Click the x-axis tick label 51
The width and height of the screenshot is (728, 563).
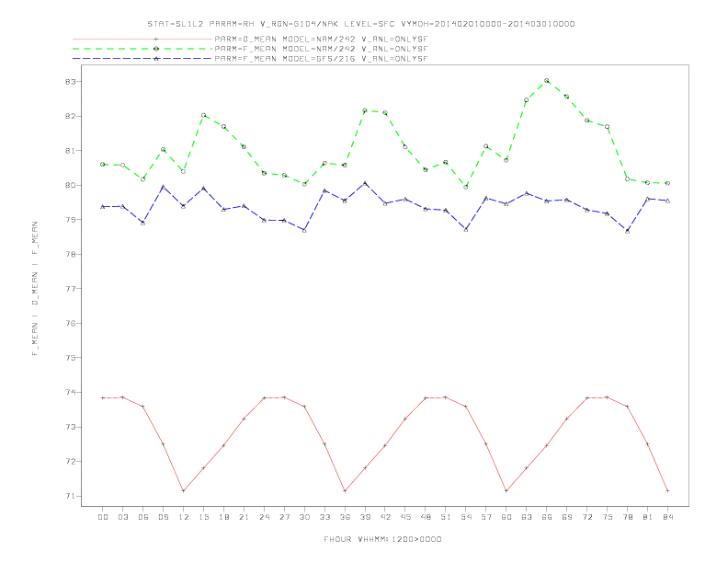click(x=446, y=517)
